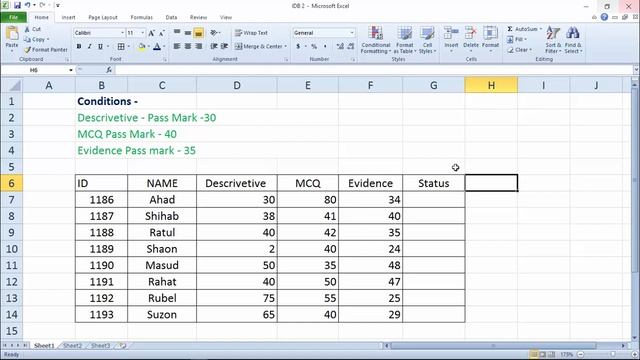Toggle Italic formatting
Image resolution: width=640 pixels, height=360 pixels.
point(89,47)
